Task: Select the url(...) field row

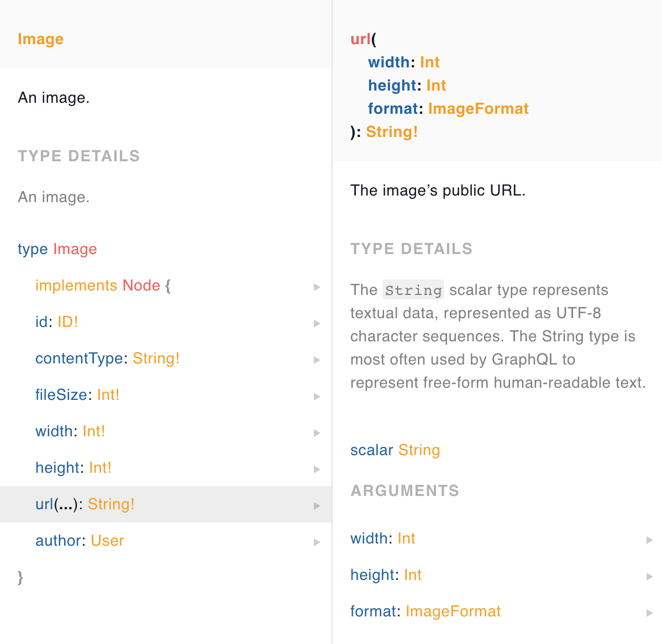Action: click(x=166, y=504)
